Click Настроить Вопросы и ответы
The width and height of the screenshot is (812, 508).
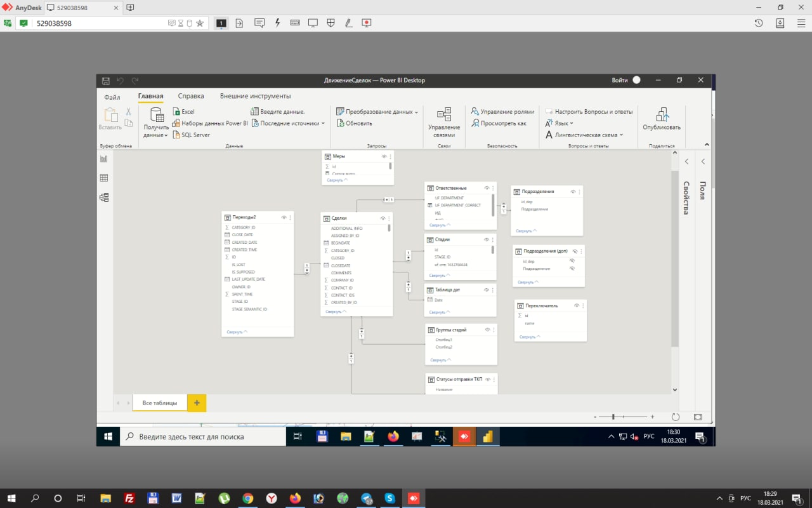589,111
